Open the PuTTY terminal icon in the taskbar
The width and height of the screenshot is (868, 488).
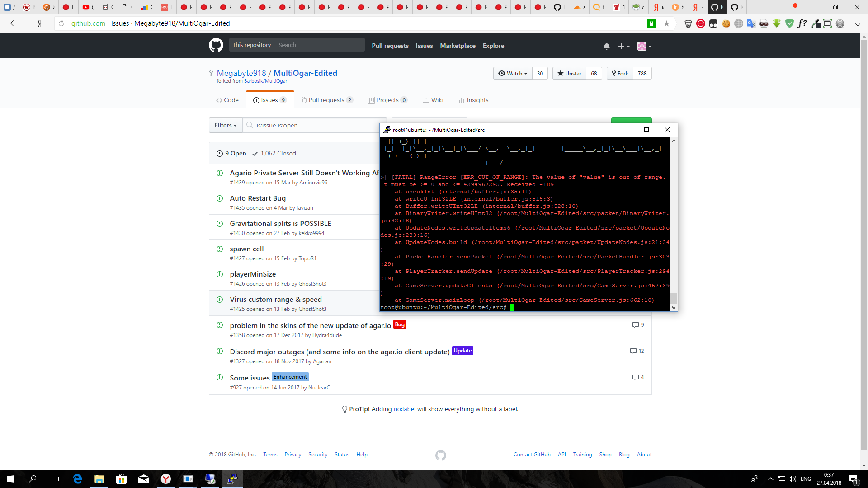(x=232, y=479)
